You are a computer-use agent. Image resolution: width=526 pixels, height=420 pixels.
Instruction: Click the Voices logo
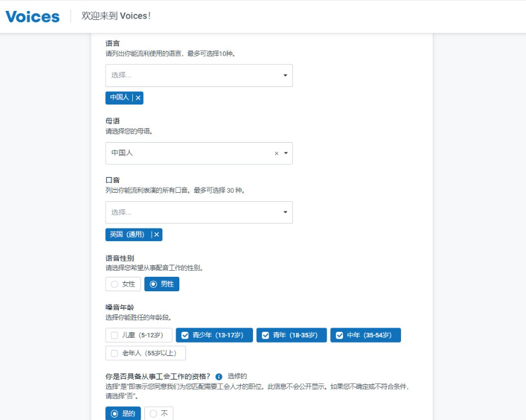click(x=33, y=16)
